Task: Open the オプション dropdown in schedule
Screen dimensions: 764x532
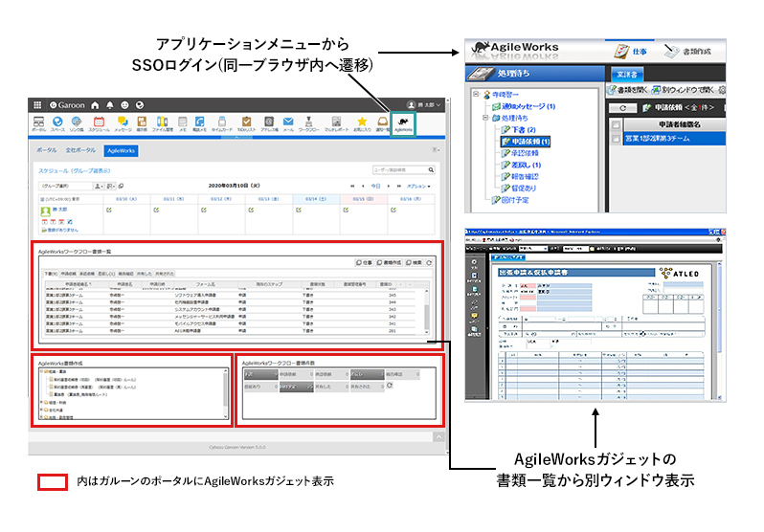Action: [x=418, y=186]
